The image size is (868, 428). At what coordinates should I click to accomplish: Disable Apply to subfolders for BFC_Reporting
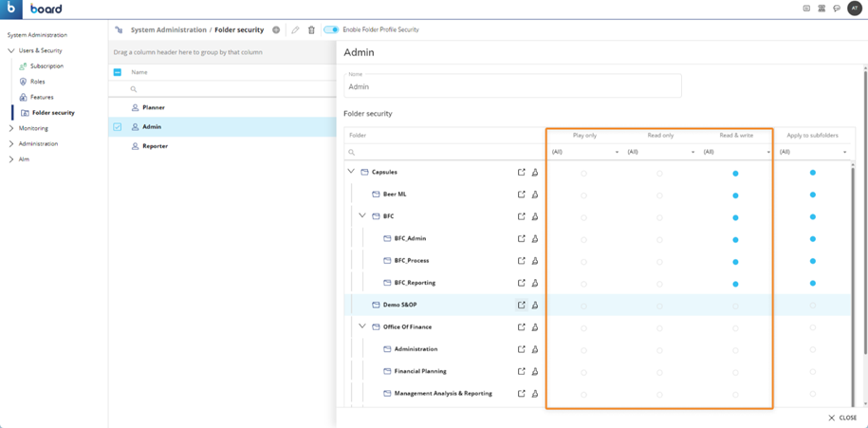click(812, 283)
